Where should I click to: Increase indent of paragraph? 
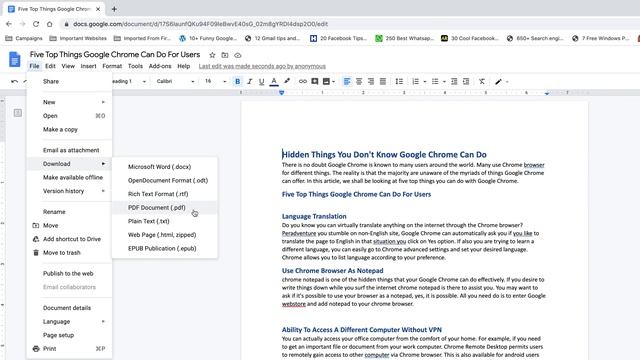pyautogui.click(x=466, y=82)
